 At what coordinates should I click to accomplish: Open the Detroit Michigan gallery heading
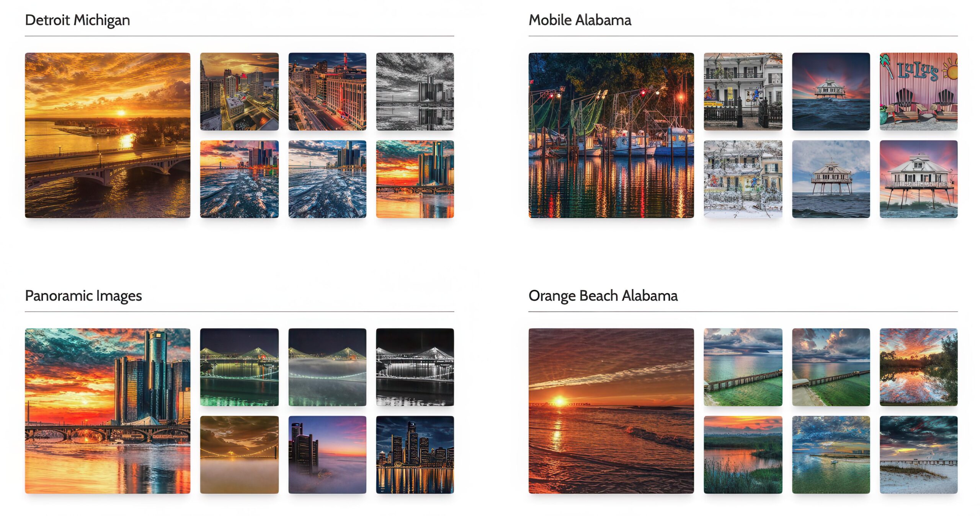tap(77, 20)
